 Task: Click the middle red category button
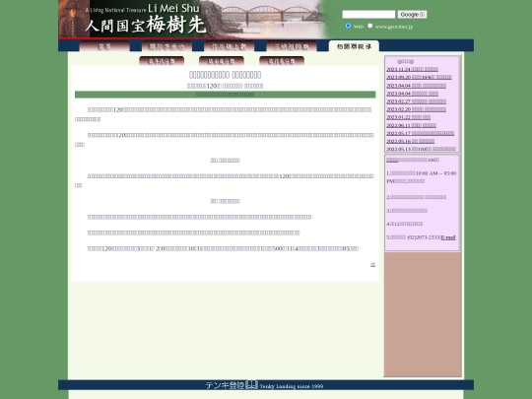click(222, 61)
